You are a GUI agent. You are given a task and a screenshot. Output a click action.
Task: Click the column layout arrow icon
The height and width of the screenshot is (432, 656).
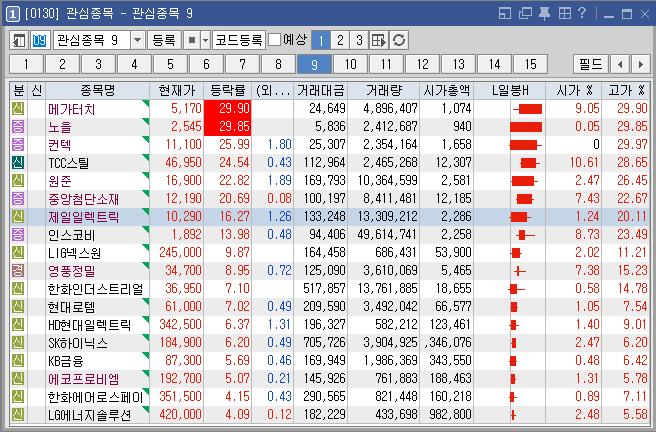(379, 41)
